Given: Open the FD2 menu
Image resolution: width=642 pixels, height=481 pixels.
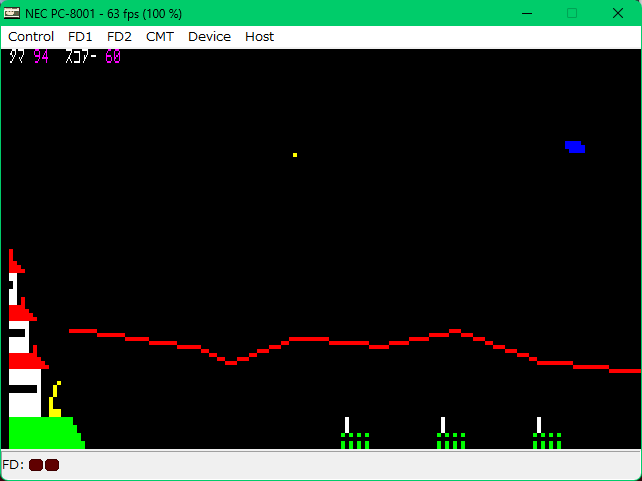Looking at the screenshot, I should pos(119,37).
